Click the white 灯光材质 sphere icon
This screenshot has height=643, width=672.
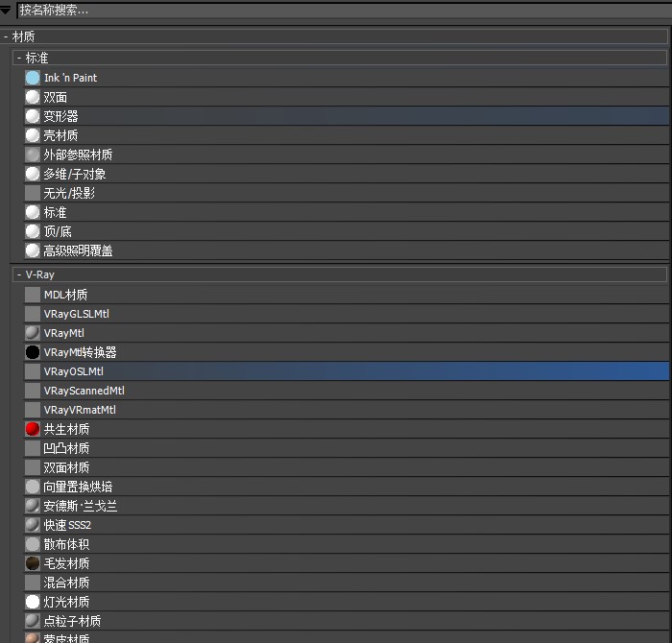[x=32, y=602]
